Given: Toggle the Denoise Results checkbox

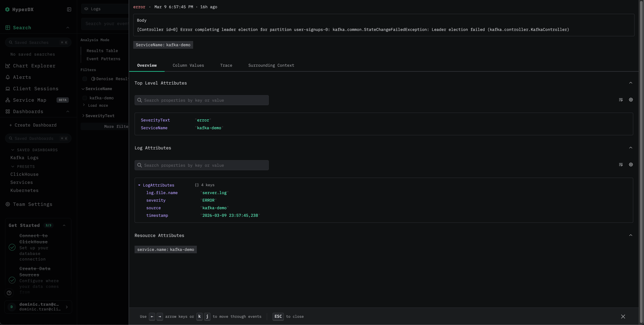Looking at the screenshot, I should [x=85, y=79].
